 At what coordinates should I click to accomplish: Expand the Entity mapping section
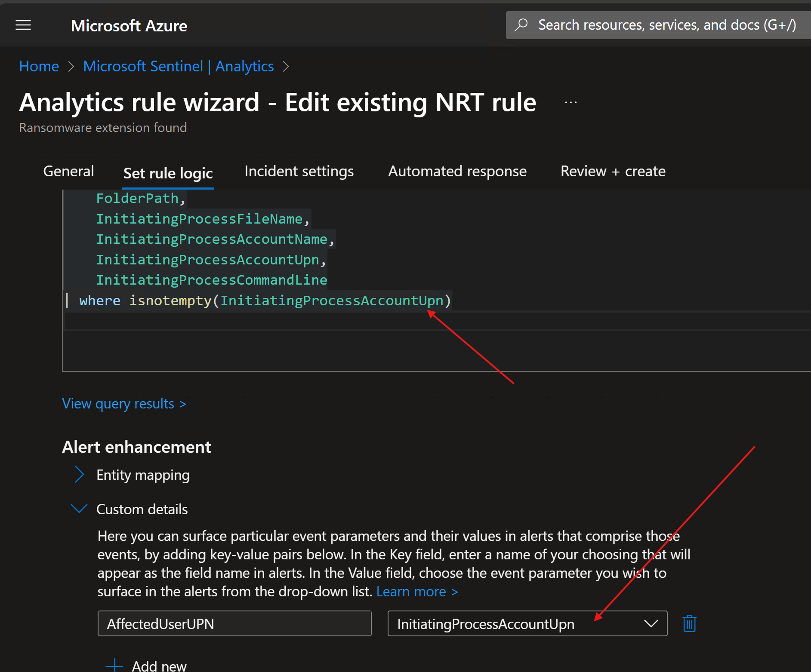(x=79, y=475)
